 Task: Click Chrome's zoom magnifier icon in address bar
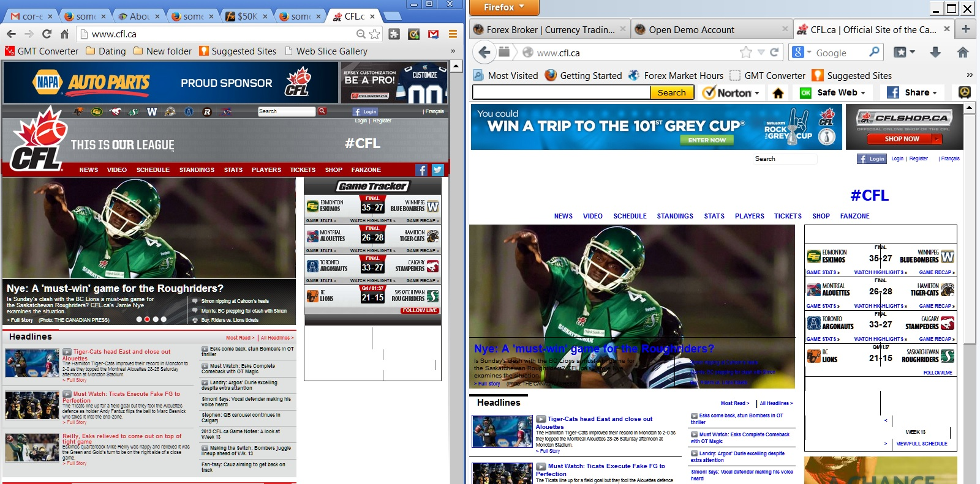[361, 34]
